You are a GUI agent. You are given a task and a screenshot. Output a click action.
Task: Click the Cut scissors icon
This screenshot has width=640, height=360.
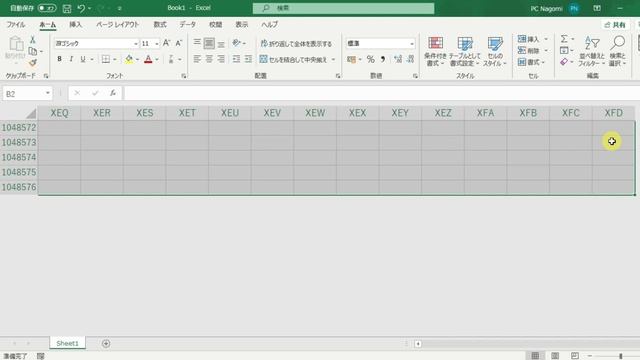(x=33, y=40)
